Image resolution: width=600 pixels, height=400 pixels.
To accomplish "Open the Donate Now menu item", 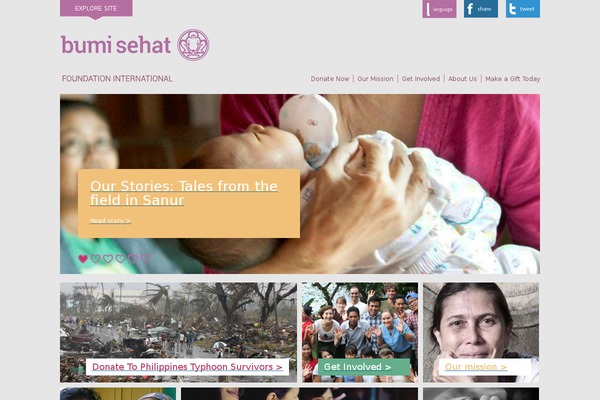I will (330, 79).
